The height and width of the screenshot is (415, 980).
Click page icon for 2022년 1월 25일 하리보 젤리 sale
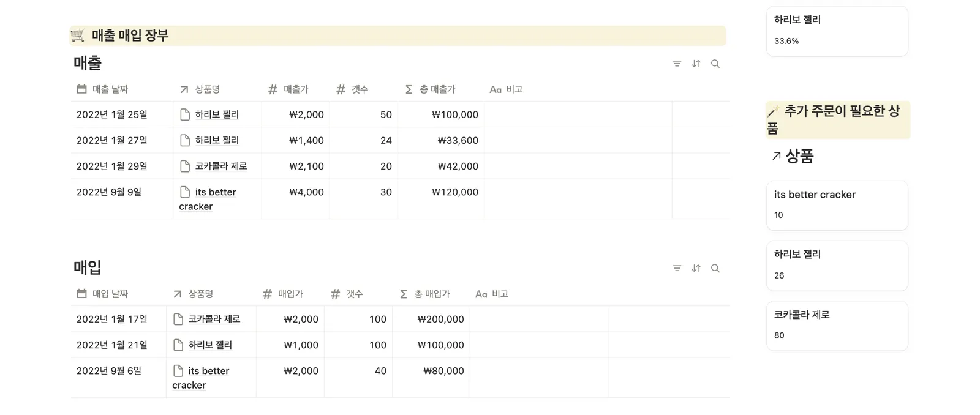[185, 114]
